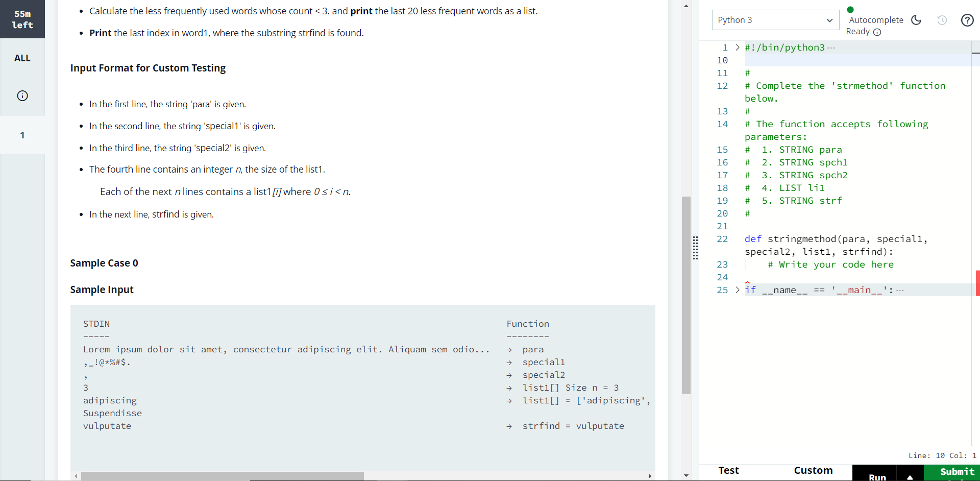Place cursor on the Write your code comment

(830, 264)
